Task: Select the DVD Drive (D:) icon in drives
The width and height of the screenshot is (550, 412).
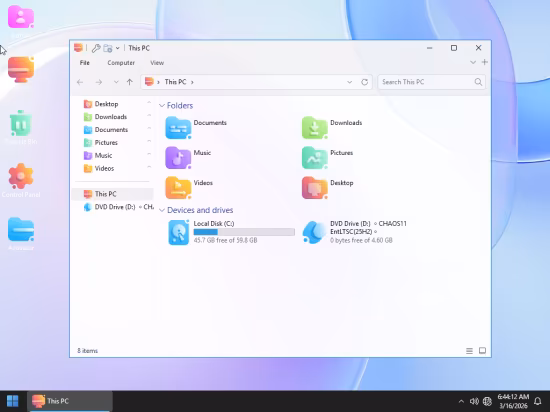Action: 315,232
